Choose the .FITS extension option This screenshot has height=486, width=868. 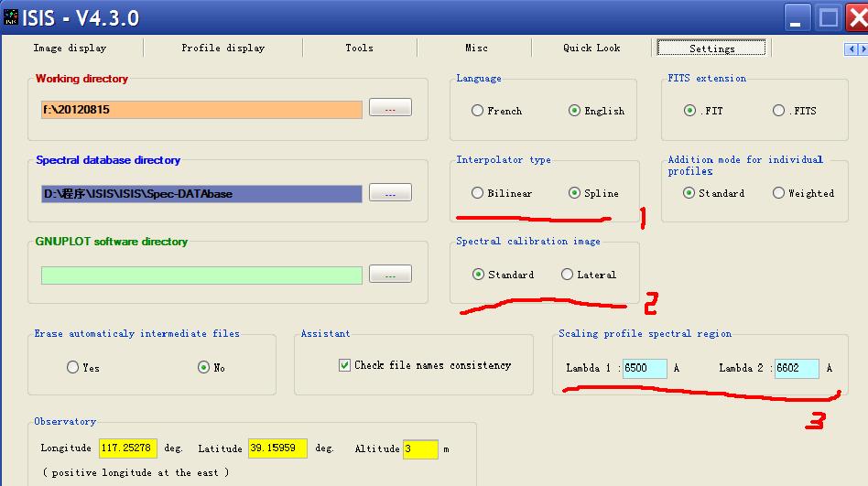point(778,110)
